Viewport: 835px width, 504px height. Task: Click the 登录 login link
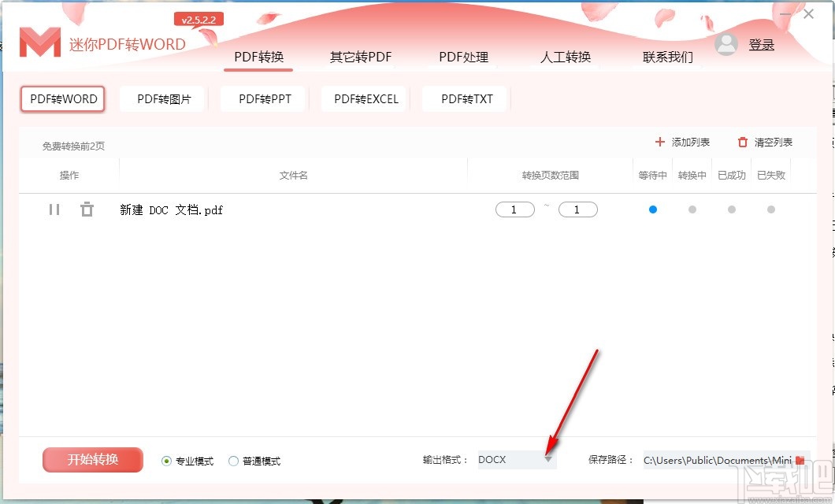coord(761,45)
